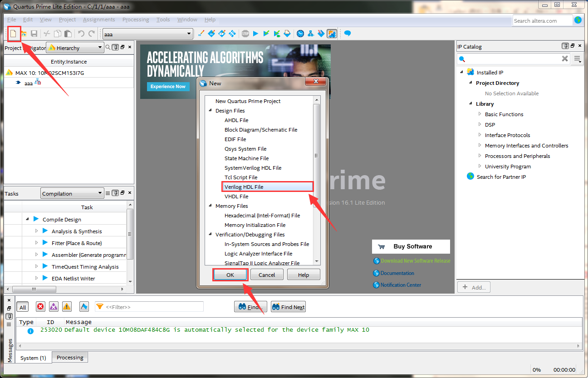The height and width of the screenshot is (378, 588).
Task: Open TimeQuest Timing Analyzer clock icon
Action: [300, 34]
